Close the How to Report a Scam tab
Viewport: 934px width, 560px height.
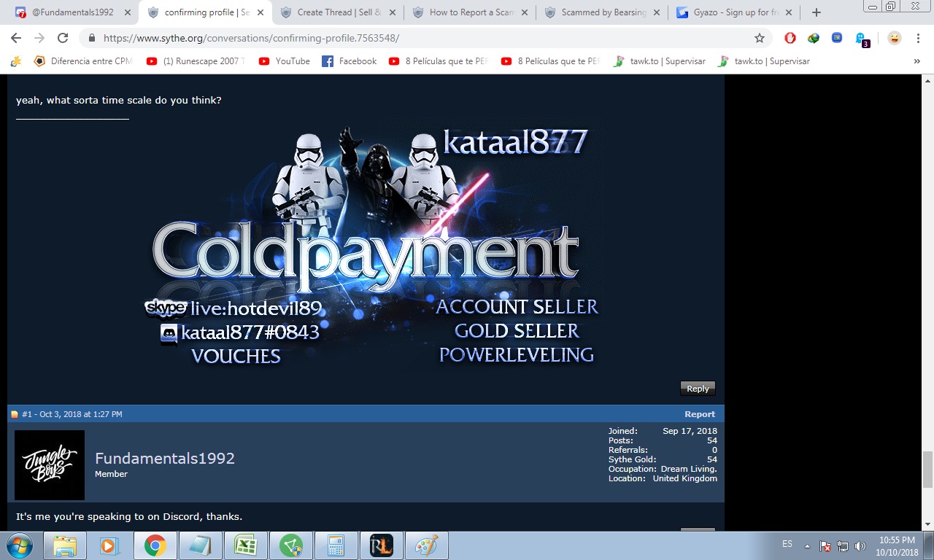tap(524, 12)
